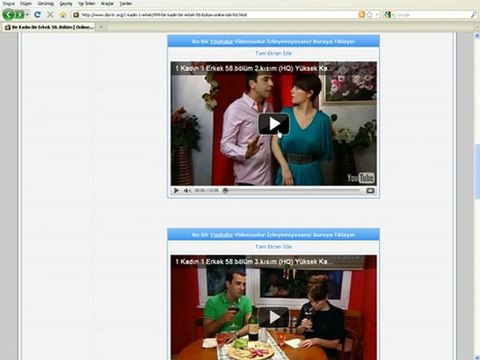Bookmark the page with the star icon
The width and height of the screenshot is (480, 360).
pos(369,15)
